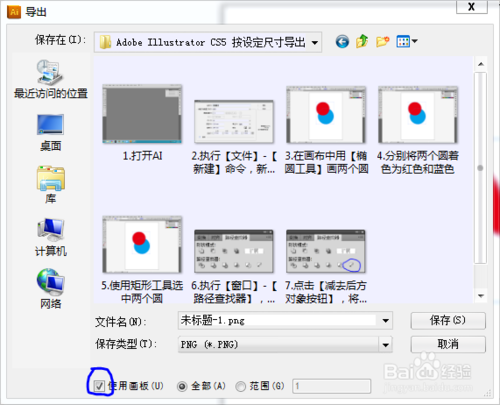The width and height of the screenshot is (500, 405).
Task: Select the file 4.分别将两个圆着色为红色和蓝色
Action: 418,130
